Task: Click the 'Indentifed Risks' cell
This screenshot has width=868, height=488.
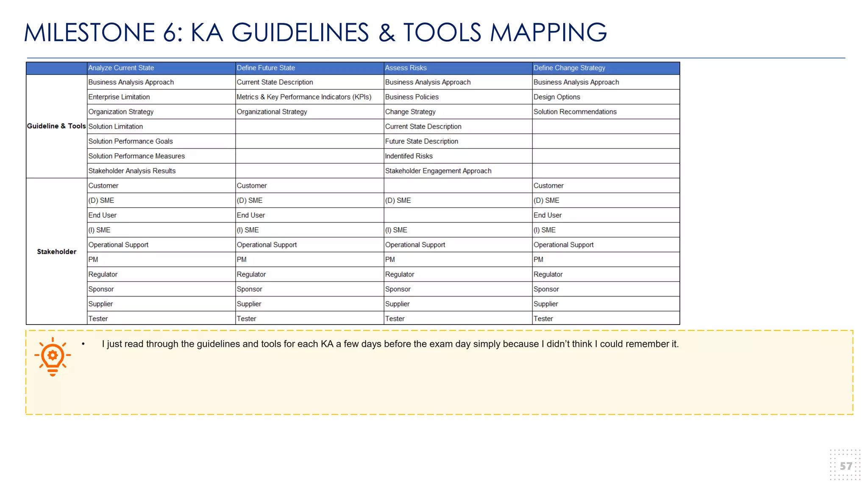Action: (x=458, y=156)
